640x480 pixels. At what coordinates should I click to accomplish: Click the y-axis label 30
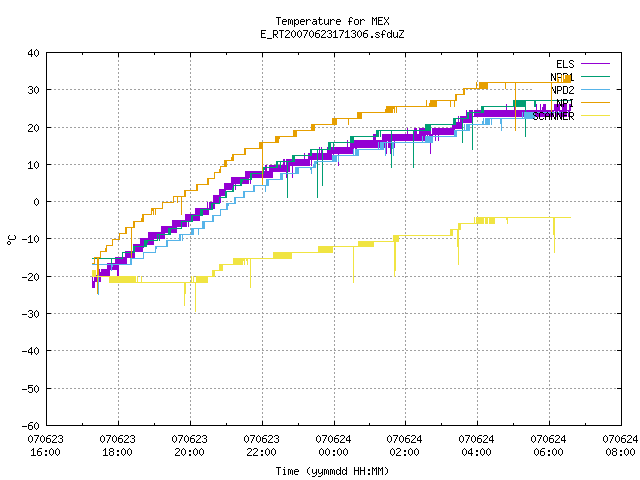pos(33,90)
